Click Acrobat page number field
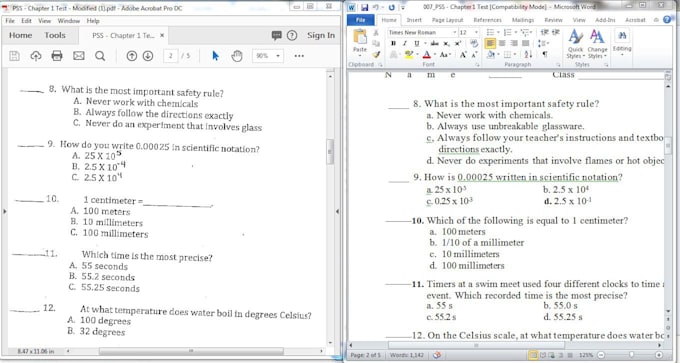680x363 pixels. [171, 56]
